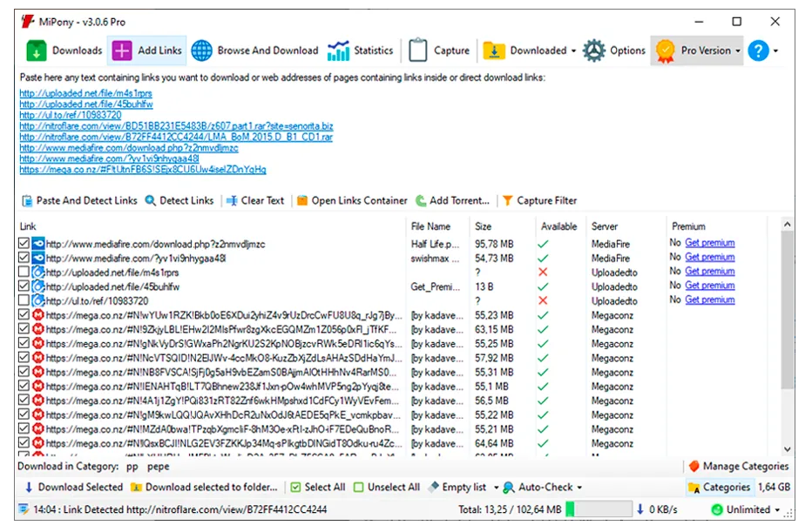The width and height of the screenshot is (812, 532).
Task: Click the status bar log icon
Action: point(24,509)
